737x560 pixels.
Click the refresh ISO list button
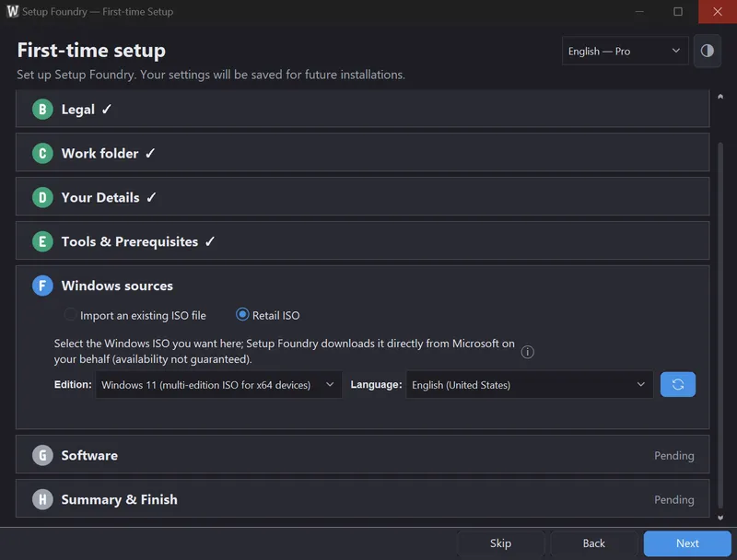[x=677, y=384]
